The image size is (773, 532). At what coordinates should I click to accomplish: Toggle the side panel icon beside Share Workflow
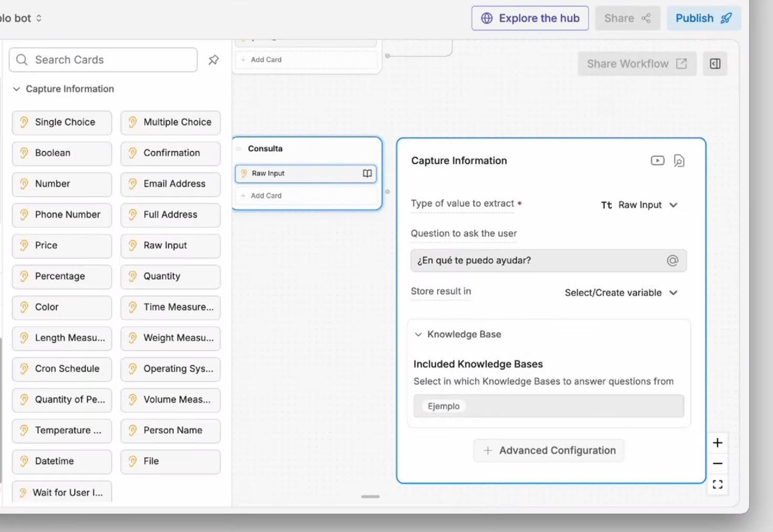coord(715,64)
